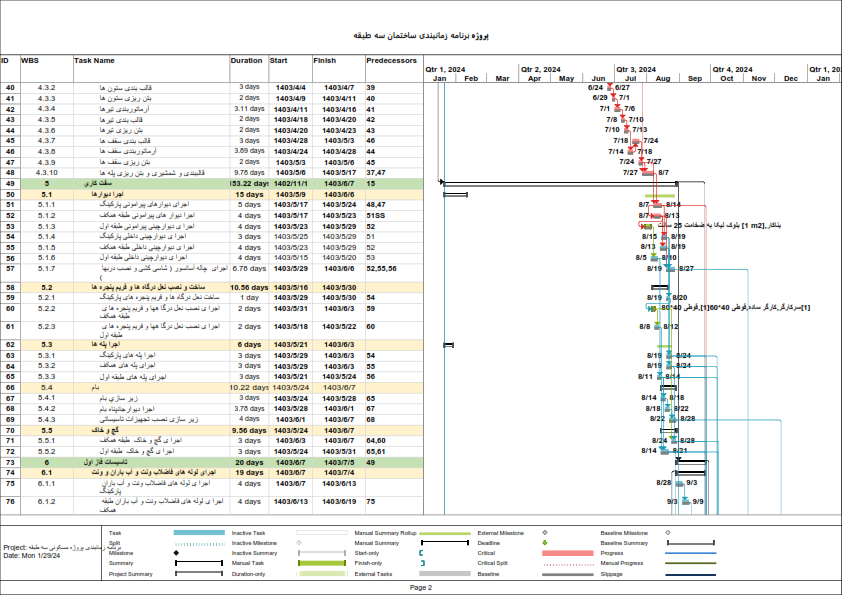Click the red Critical bar swatch in legend
842x595 pixels.
pyautogui.click(x=567, y=553)
